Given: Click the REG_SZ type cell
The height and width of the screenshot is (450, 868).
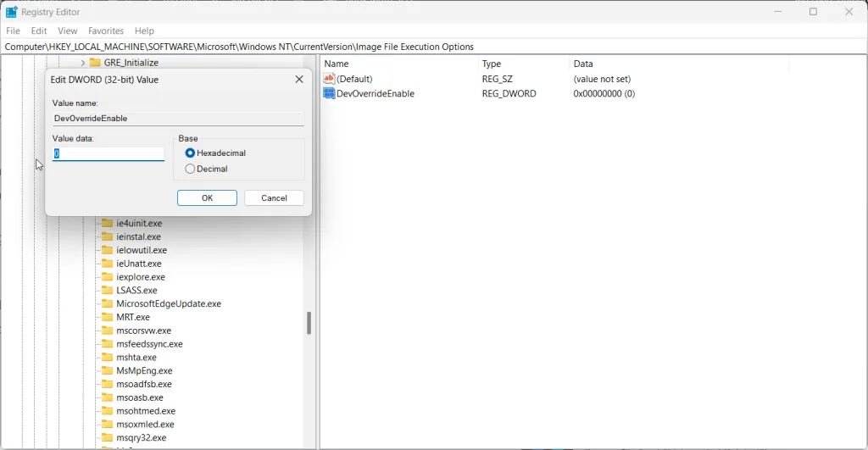Looking at the screenshot, I should click(x=497, y=79).
